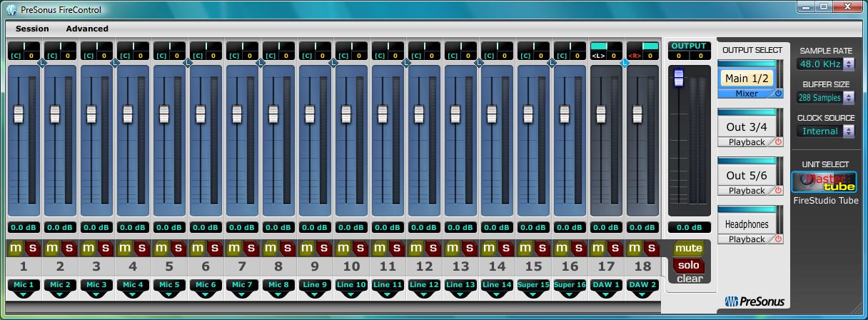Click the OUTPUT master fader handle
This screenshot has height=320, width=868.
point(679,78)
